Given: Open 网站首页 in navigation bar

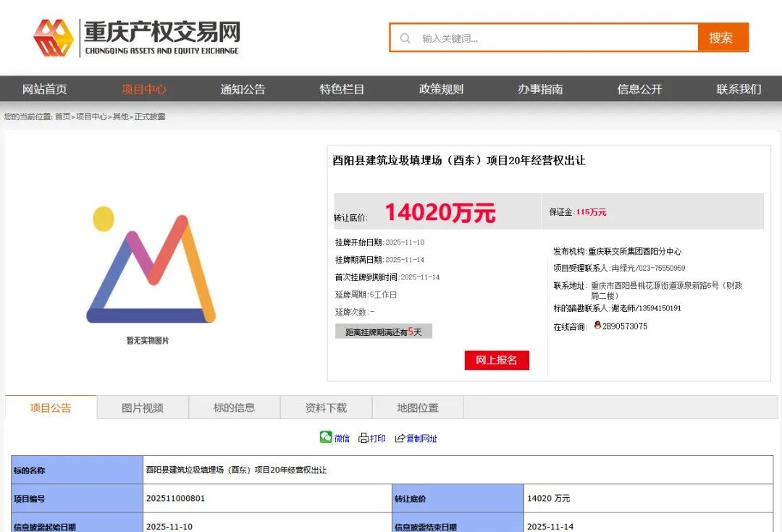Looking at the screenshot, I should pos(45,89).
